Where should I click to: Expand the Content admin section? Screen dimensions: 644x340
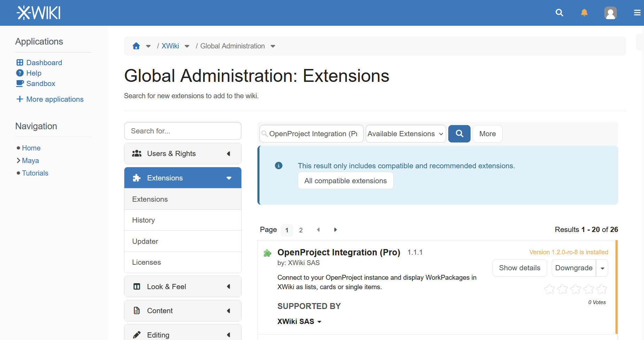(229, 311)
